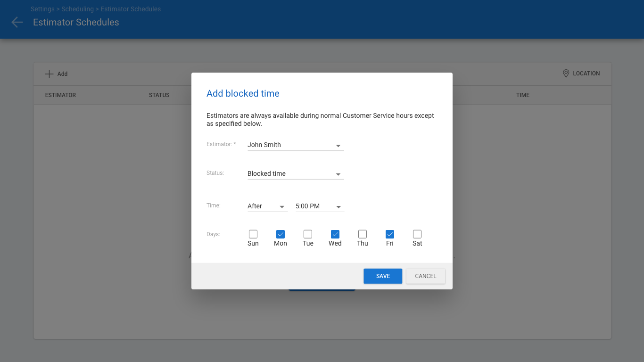This screenshot has width=644, height=362.
Task: Expand the Status dropdown showing Blocked time
Action: click(296, 174)
